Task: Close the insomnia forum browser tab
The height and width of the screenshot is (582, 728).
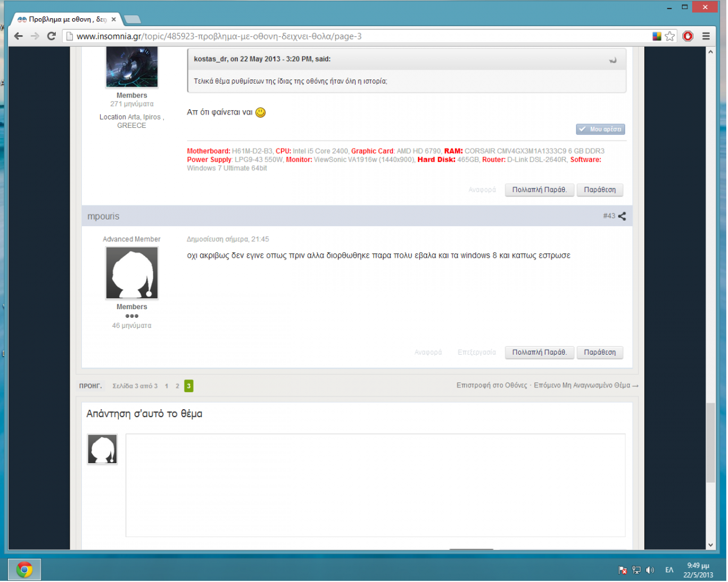Action: [113, 19]
